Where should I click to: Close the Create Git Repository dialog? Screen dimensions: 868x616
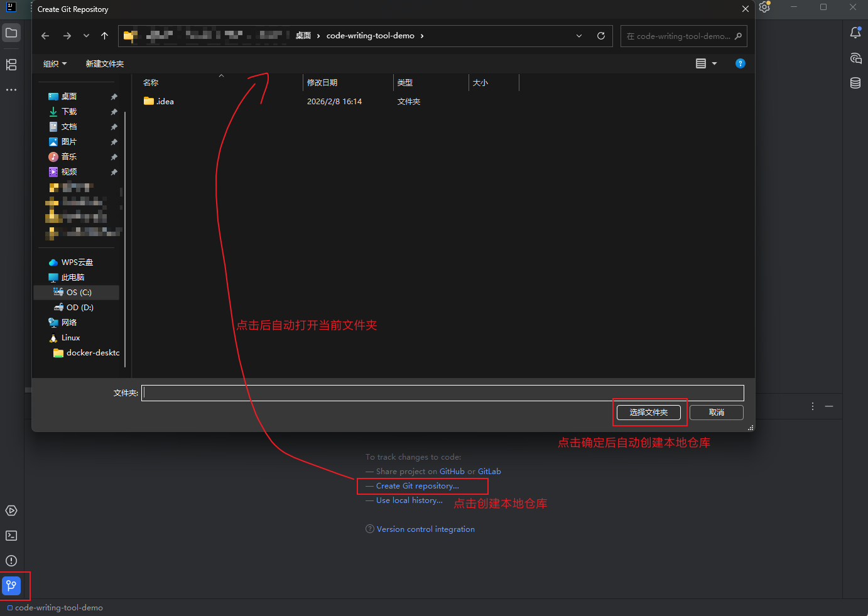745,9
